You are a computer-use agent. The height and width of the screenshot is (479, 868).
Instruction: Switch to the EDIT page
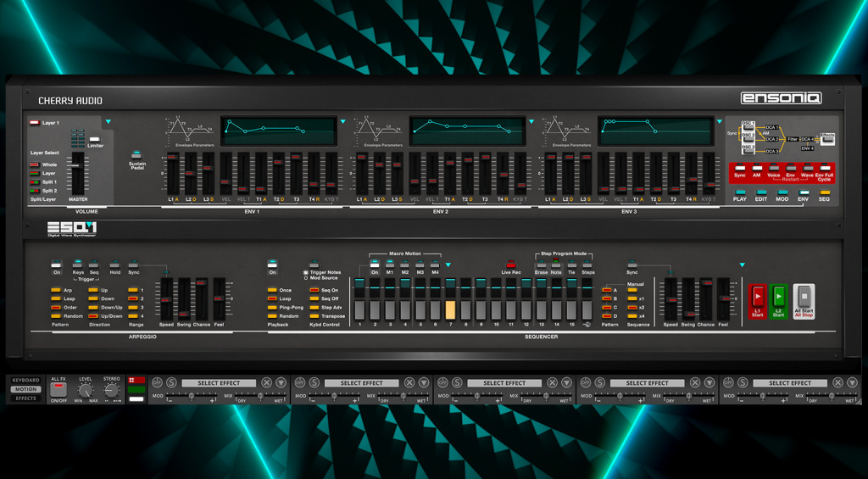point(761,192)
